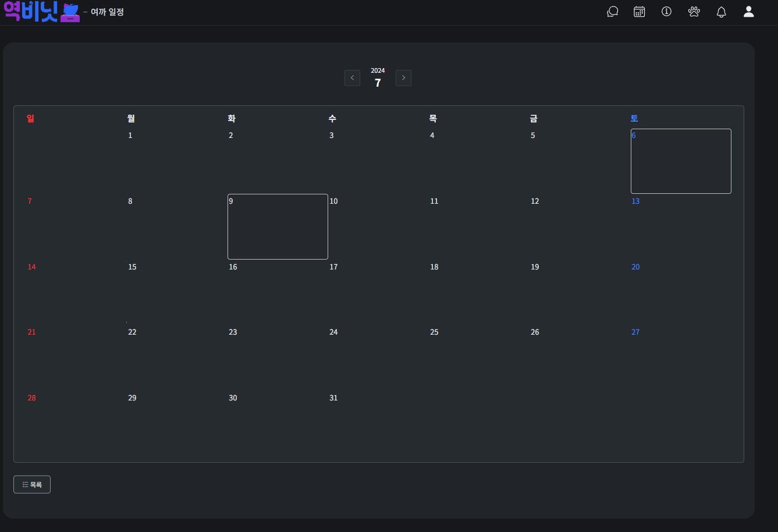Go to next month with right chevron
Image resolution: width=778 pixels, height=532 pixels.
(403, 78)
